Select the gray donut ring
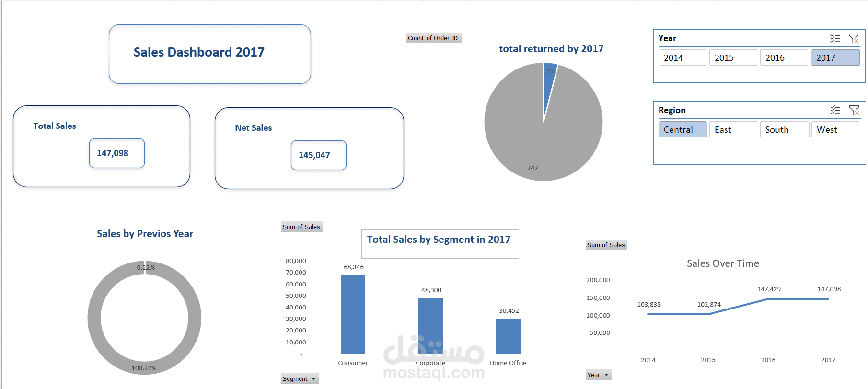The height and width of the screenshot is (389, 868). [94, 318]
